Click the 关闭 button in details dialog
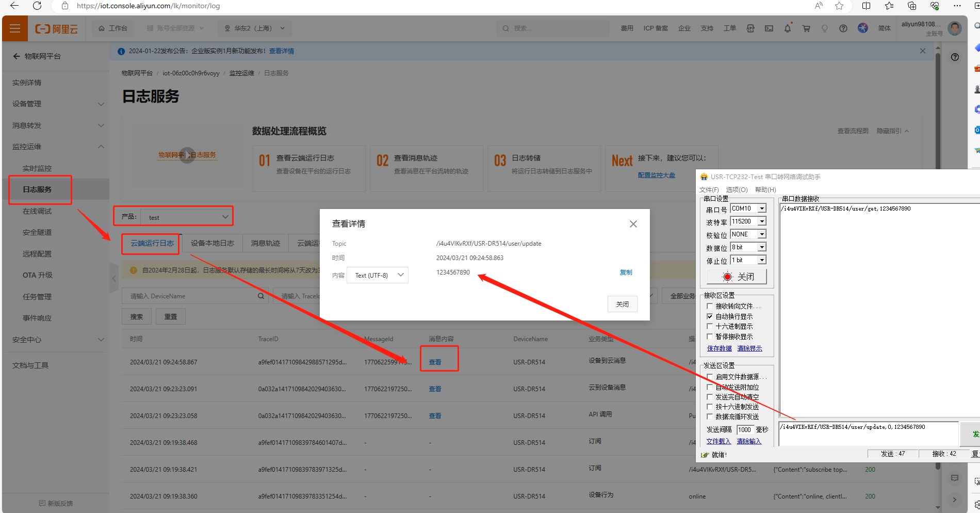980x513 pixels. 622,304
